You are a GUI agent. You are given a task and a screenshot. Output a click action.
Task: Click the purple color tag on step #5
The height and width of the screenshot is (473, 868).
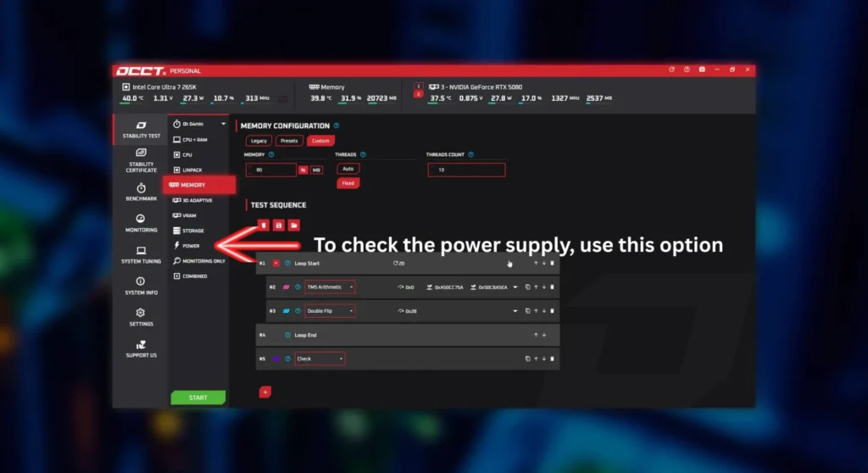(x=275, y=359)
